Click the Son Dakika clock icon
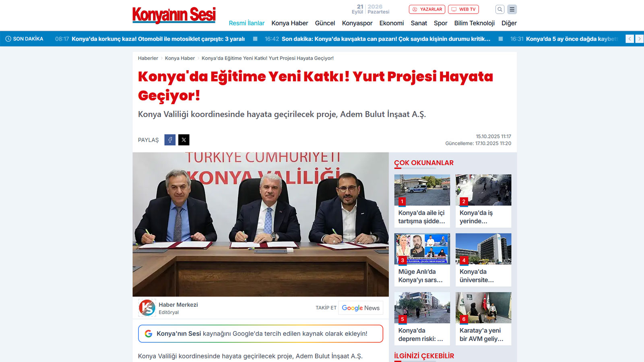The height and width of the screenshot is (362, 644). point(8,39)
